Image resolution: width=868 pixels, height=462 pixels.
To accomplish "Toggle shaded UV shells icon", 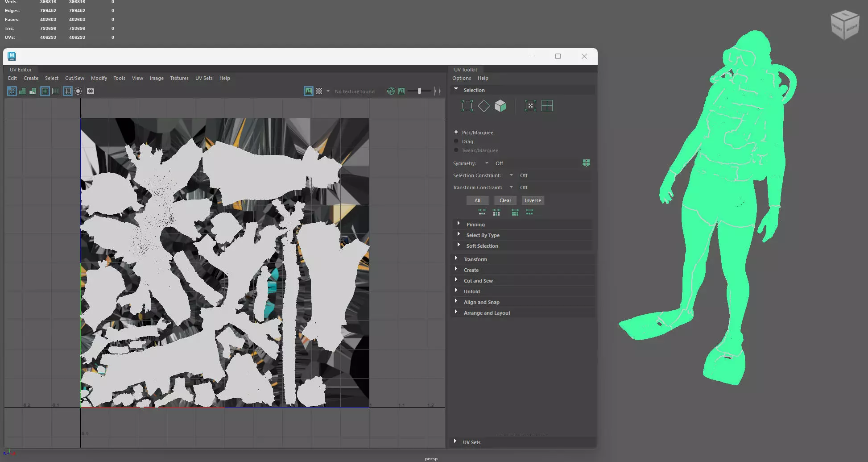I will click(22, 91).
